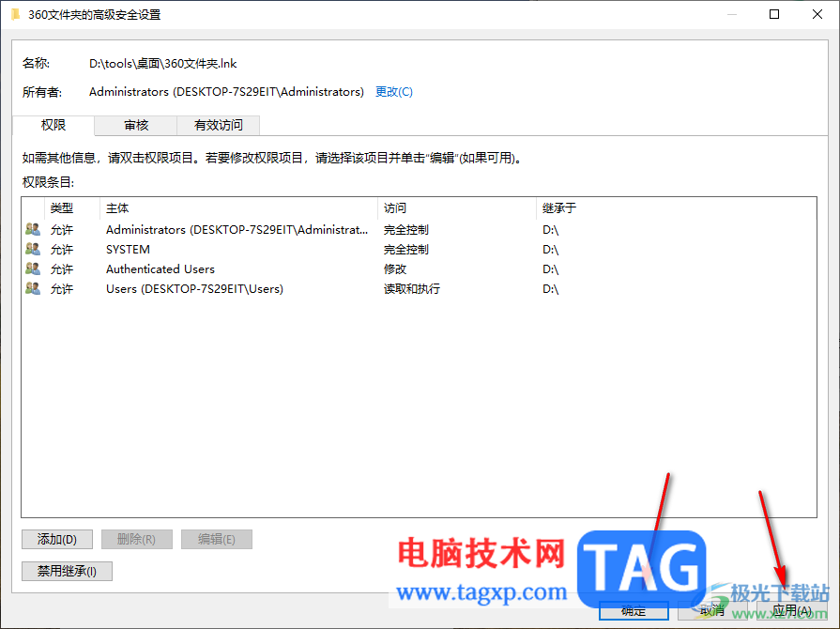Screen dimensions: 840x629
Task: Click the 添加(D) button
Action: coord(56,539)
